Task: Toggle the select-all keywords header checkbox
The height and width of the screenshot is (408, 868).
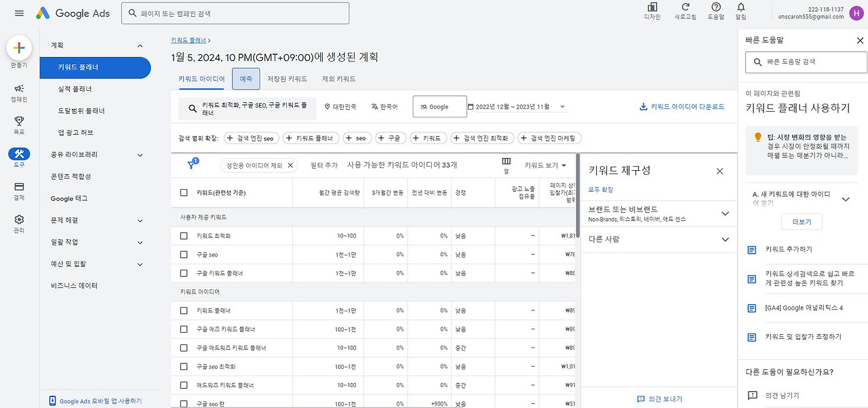Action: click(x=184, y=192)
